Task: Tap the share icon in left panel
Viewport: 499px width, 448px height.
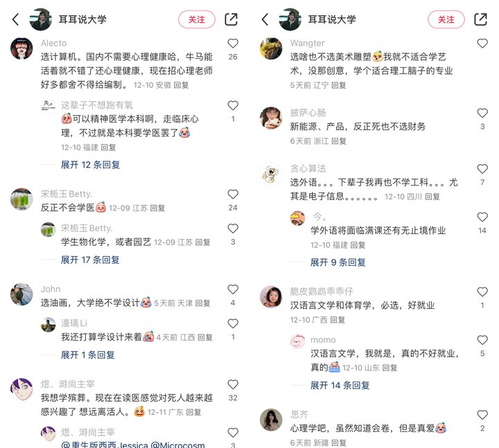Action: click(x=231, y=19)
